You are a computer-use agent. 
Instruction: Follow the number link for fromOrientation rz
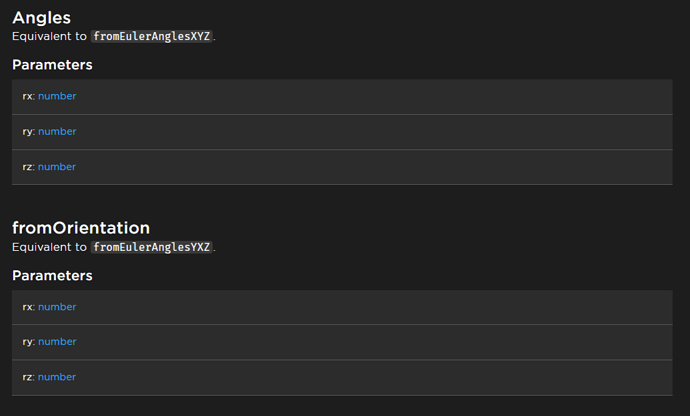coord(57,377)
